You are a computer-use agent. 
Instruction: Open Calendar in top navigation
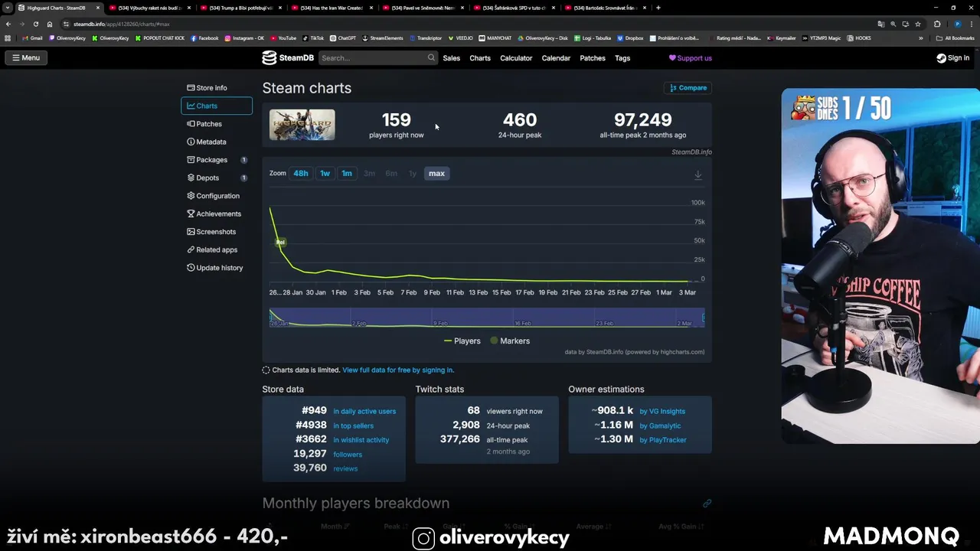click(x=556, y=58)
